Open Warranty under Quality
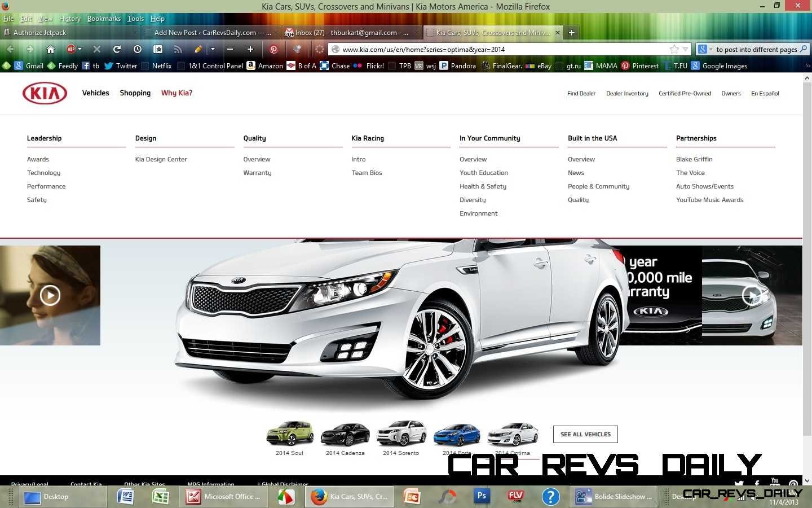This screenshot has width=812, height=508. [257, 173]
